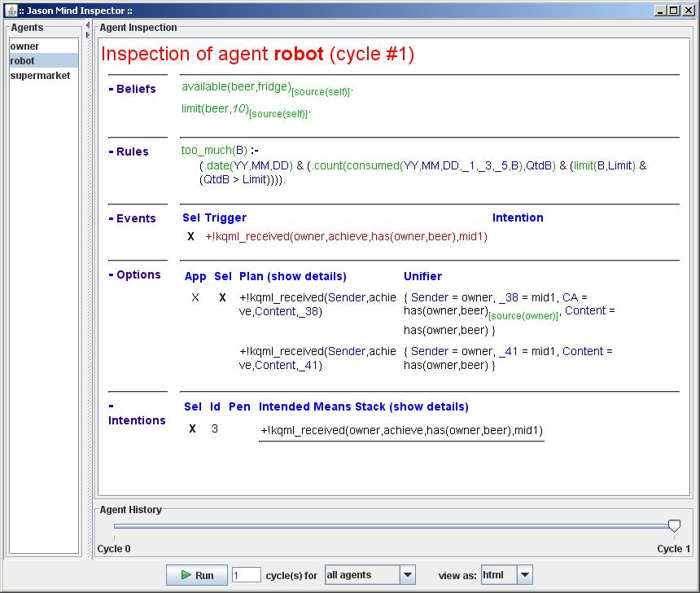Maximize the Jason Mind Inspector window

click(x=674, y=10)
